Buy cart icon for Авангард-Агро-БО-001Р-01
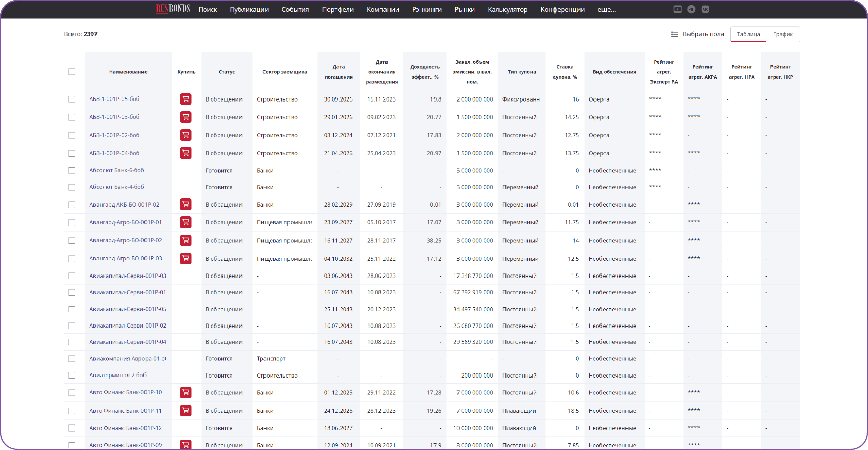Screen dimensions: 868x450 (186, 222)
